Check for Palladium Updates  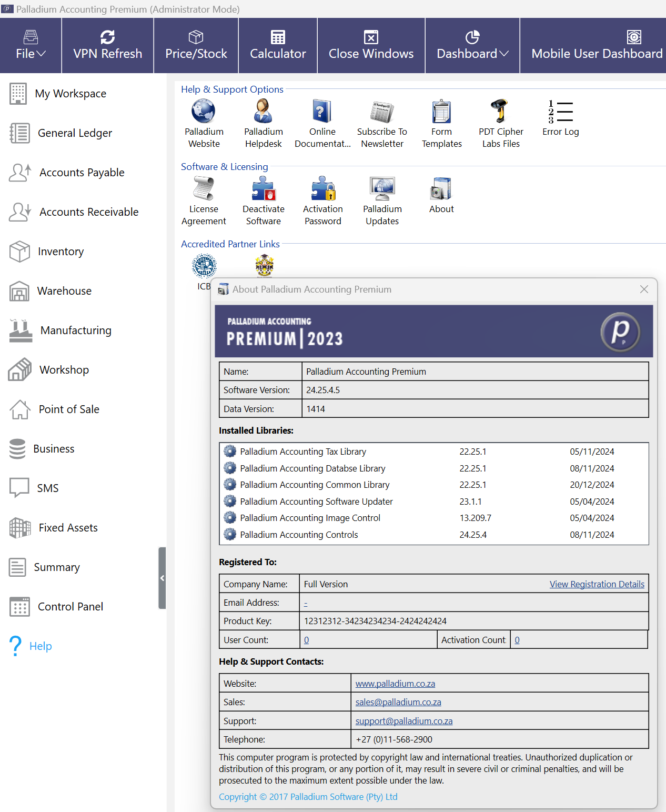tap(382, 201)
